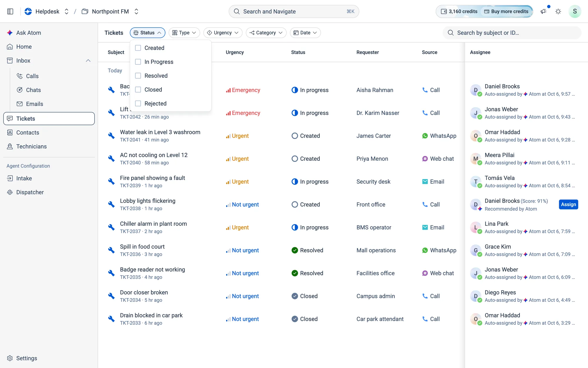Open ticket Fire panel showing a fault
The image size is (588, 368).
click(152, 178)
